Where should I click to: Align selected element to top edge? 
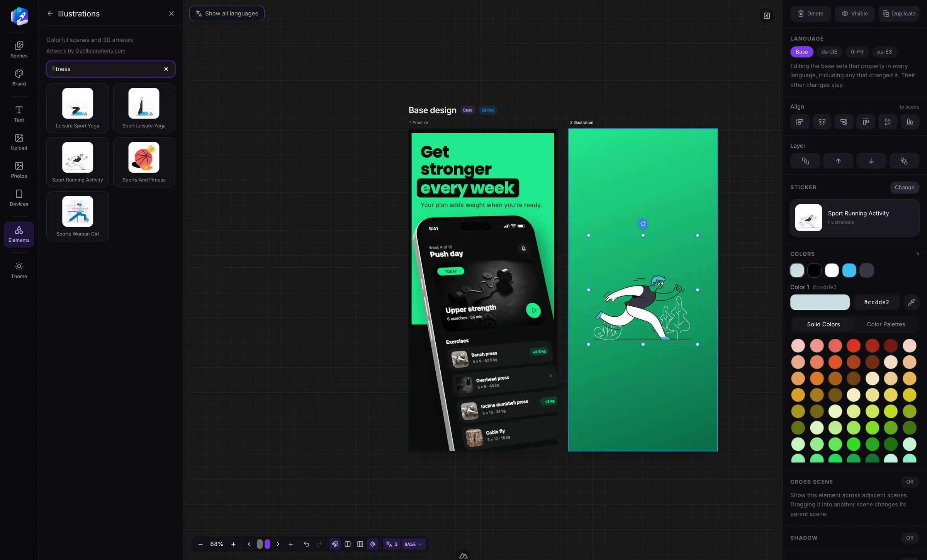coord(866,122)
